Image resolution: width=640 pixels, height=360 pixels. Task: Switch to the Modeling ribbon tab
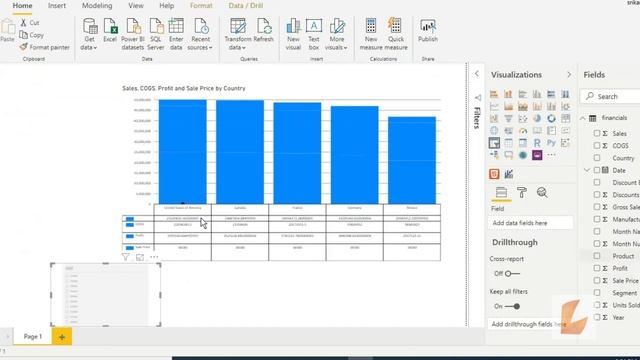click(x=97, y=6)
